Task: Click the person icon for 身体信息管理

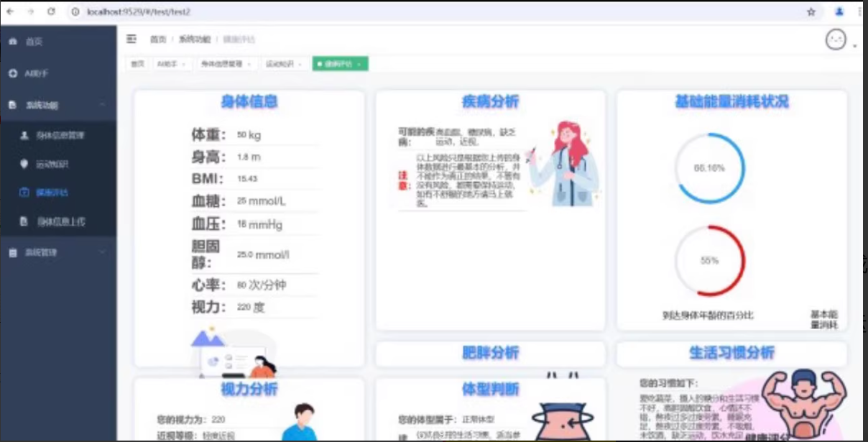Action: [x=24, y=135]
